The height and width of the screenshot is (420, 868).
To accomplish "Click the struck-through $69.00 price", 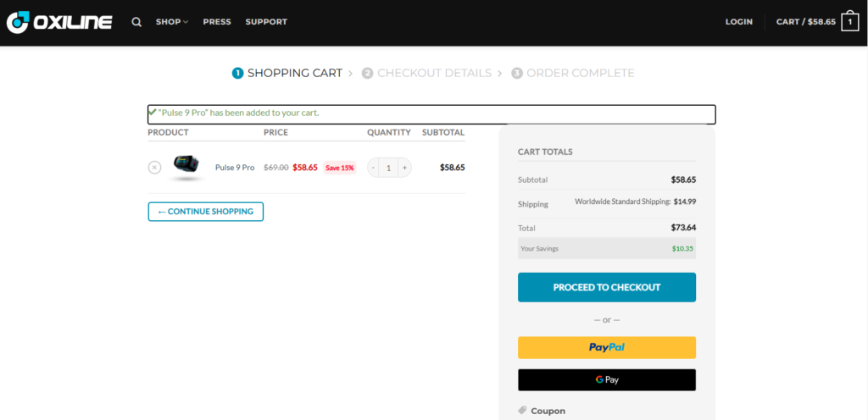I will coord(275,168).
